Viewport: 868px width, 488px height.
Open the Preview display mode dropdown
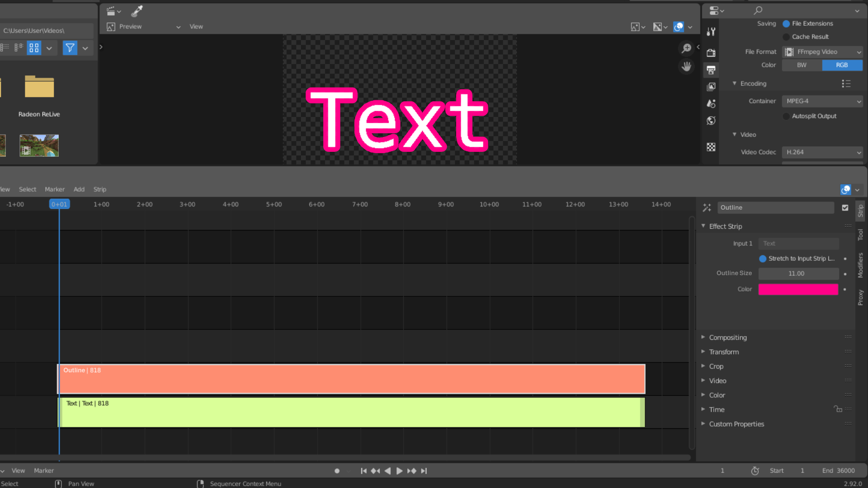[x=144, y=27]
